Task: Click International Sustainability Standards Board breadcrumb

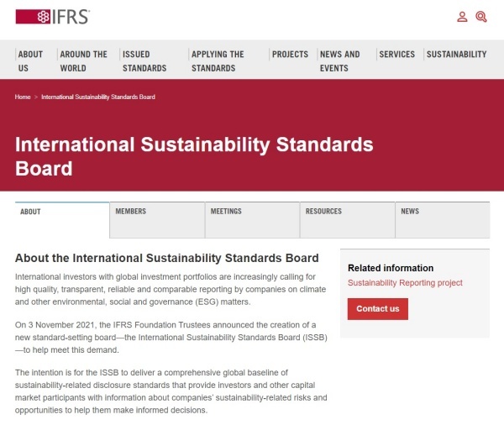Action: [98, 97]
